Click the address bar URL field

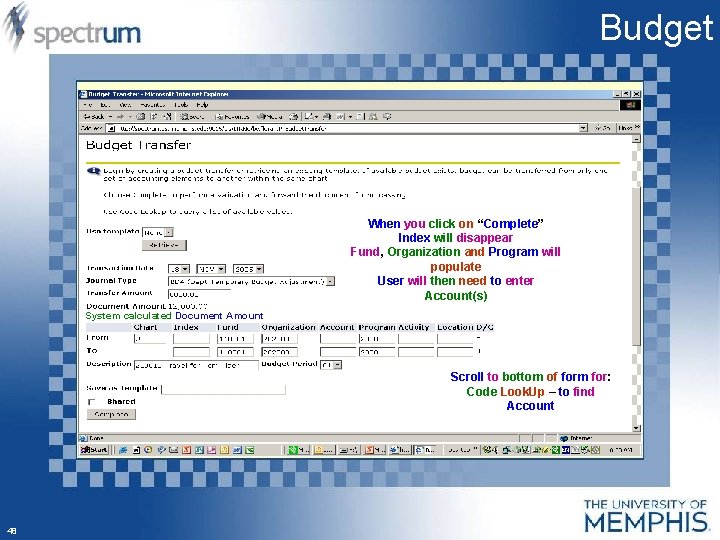tap(347, 128)
